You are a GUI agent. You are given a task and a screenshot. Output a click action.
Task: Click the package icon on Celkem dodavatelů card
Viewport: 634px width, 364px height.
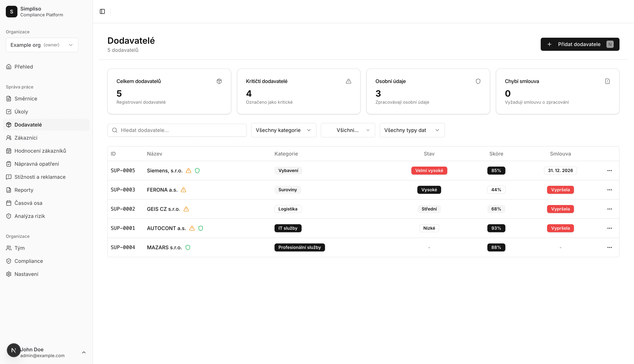click(x=219, y=81)
